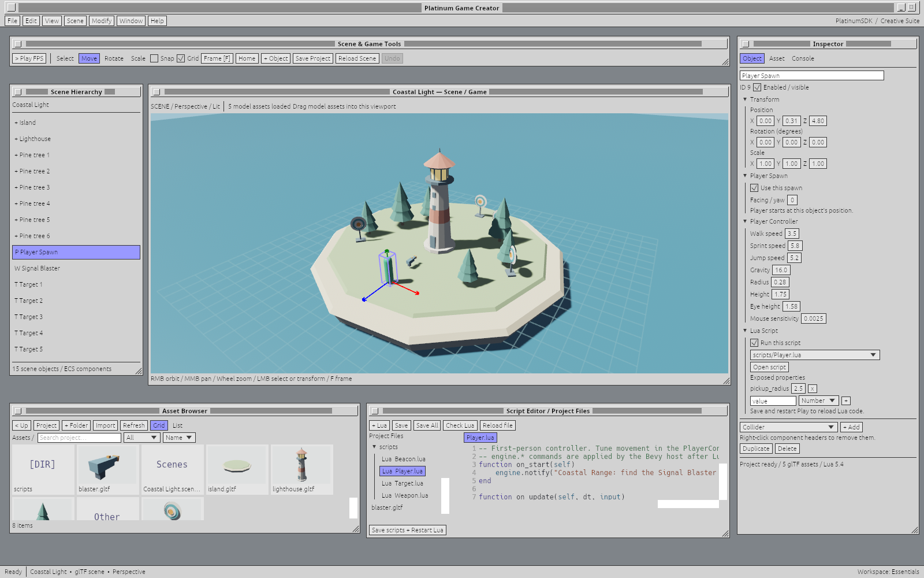Open the Modify menu
Screen dimensions: 924x578
pyautogui.click(x=102, y=21)
